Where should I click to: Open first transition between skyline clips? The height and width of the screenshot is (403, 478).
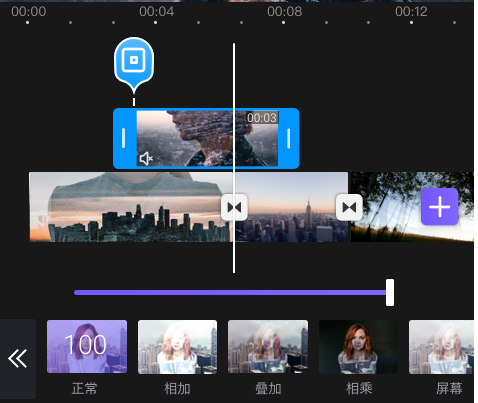[x=234, y=207]
